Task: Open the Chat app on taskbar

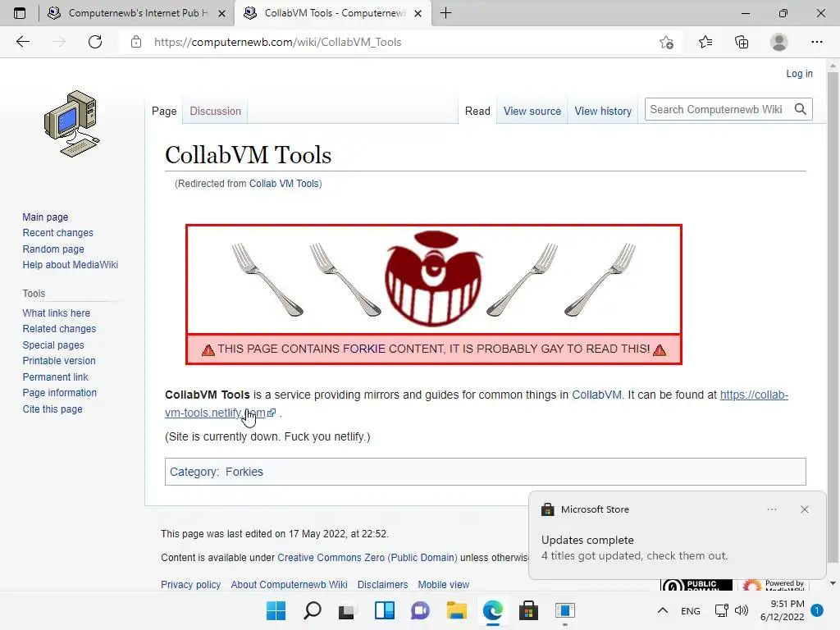Action: point(421,610)
